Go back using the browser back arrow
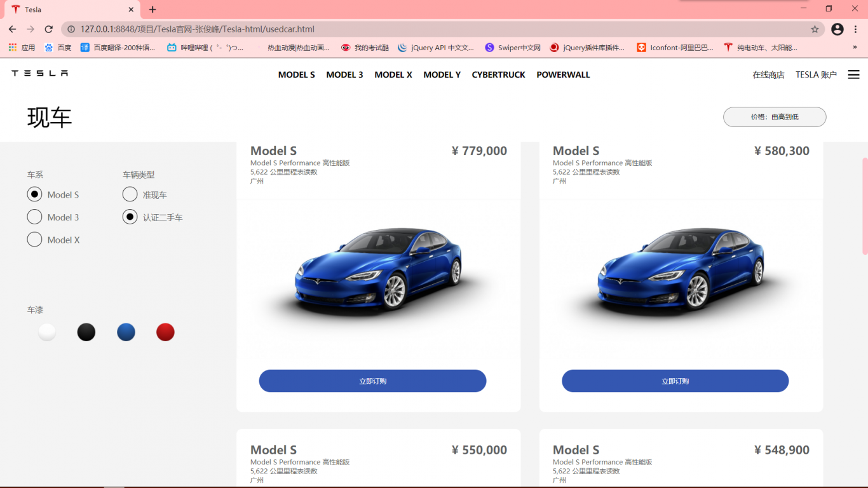 pos(13,29)
